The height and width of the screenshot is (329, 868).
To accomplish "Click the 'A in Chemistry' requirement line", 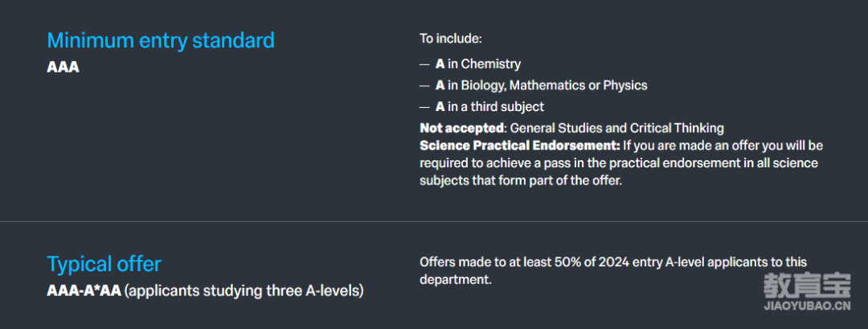I will [x=478, y=64].
